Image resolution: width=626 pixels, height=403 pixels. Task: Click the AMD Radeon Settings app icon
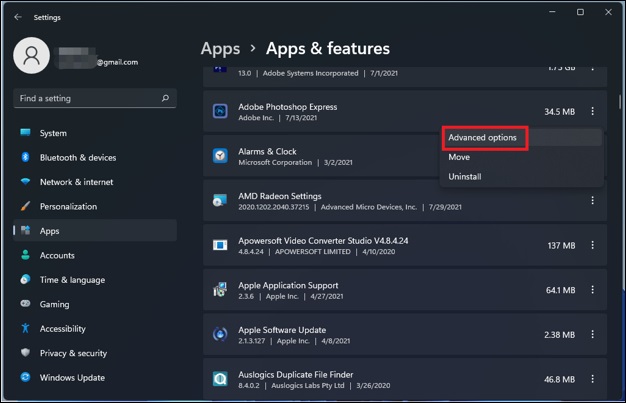pyautogui.click(x=220, y=201)
